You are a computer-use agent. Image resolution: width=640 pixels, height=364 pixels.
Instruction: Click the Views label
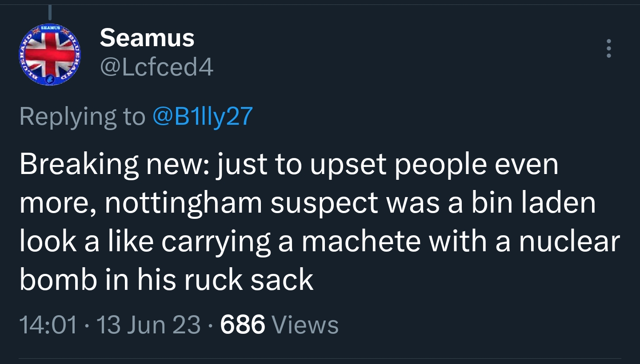point(305,325)
